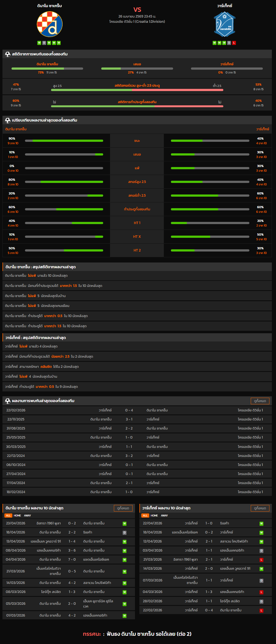Click the W result badge for 23/04/2026 Dinamo match
The width and height of the screenshot is (276, 644).
pyautogui.click(x=125, y=524)
